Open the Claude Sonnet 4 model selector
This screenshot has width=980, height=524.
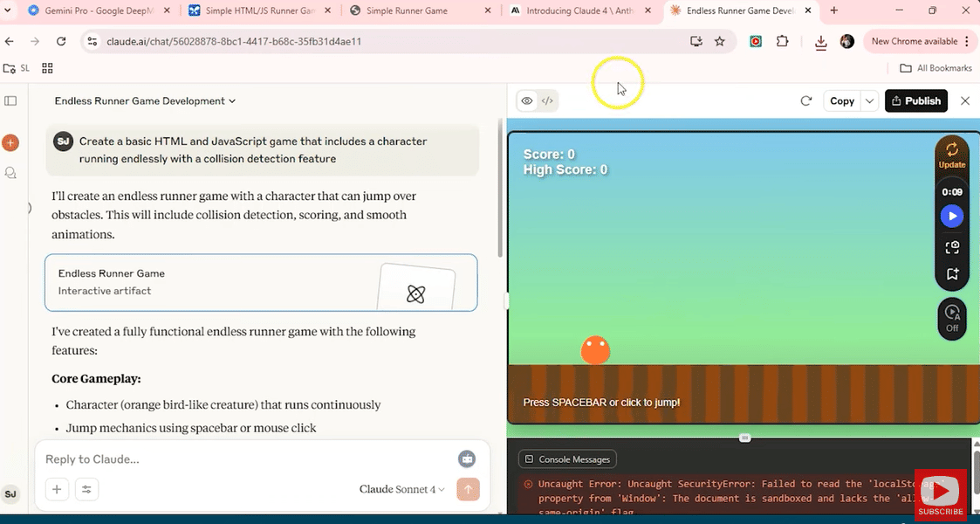pyautogui.click(x=401, y=489)
